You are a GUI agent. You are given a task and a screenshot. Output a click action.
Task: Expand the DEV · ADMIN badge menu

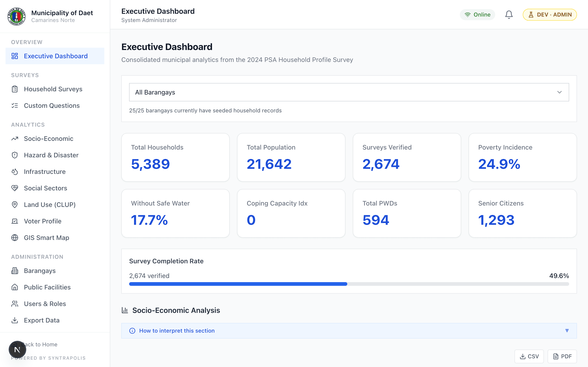(550, 14)
